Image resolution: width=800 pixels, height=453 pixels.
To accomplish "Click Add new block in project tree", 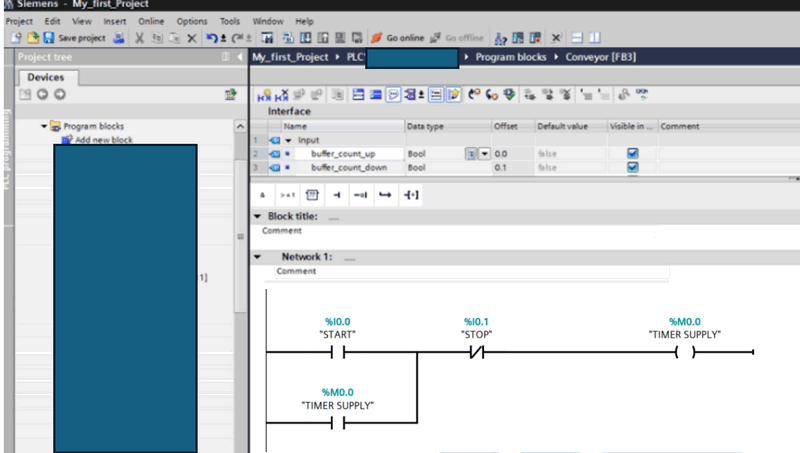I will coord(104,139).
